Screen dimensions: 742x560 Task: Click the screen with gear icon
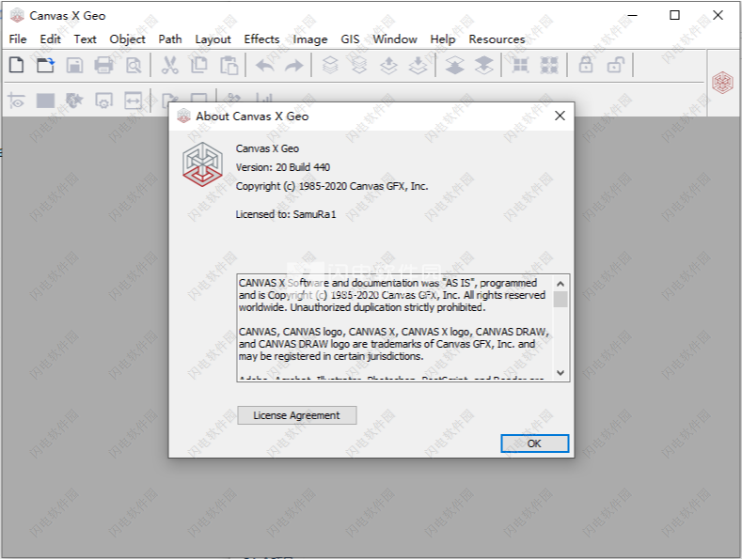pos(103,101)
